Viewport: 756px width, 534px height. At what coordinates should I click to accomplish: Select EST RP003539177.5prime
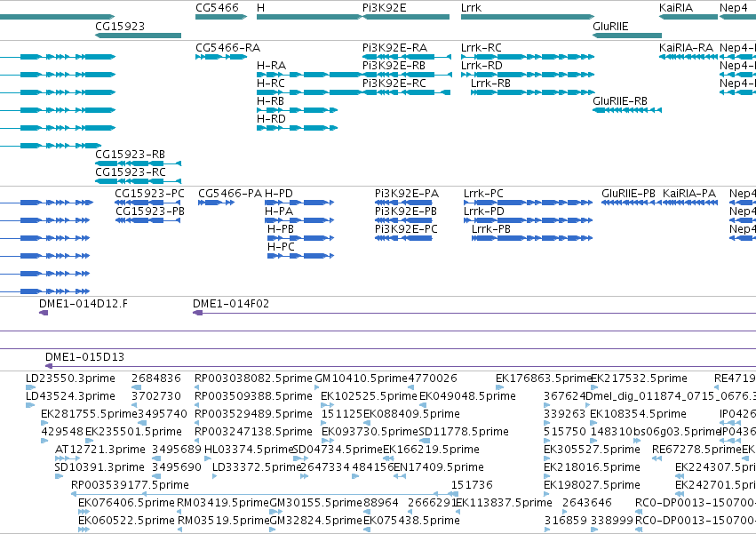[264, 494]
